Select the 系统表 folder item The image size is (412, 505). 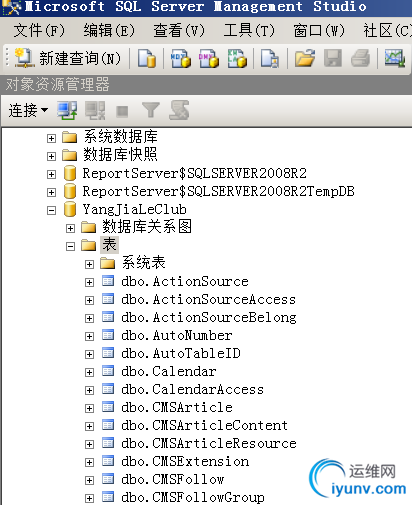pos(143,263)
